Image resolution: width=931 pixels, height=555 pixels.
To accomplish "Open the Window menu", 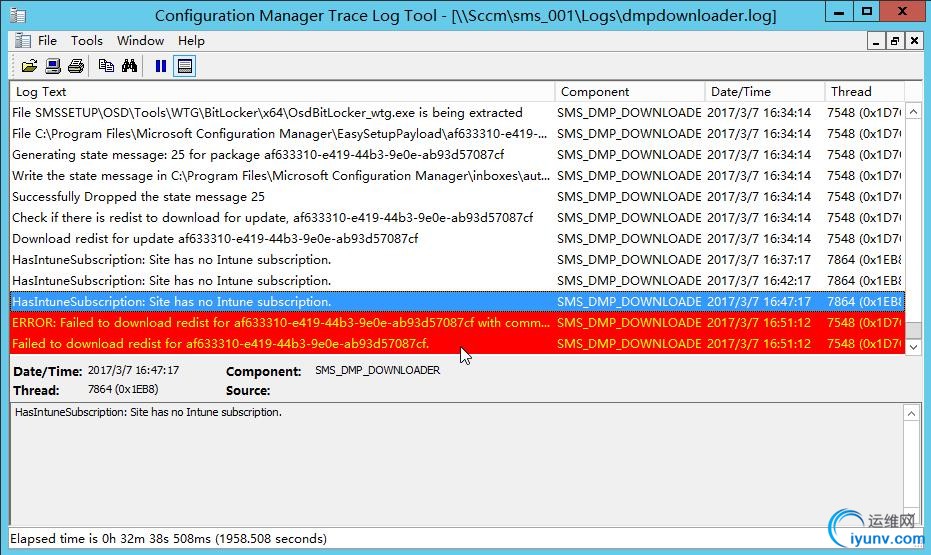I will point(140,40).
